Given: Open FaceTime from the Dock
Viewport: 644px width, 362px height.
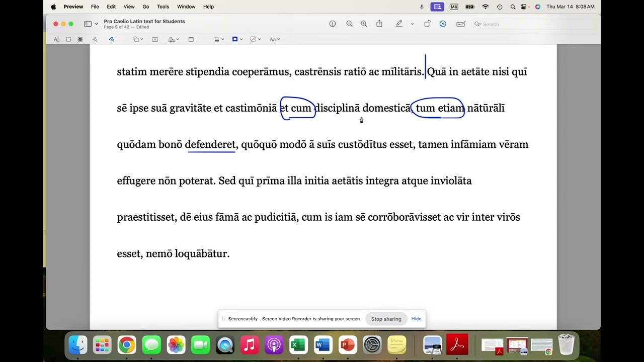Looking at the screenshot, I should (200, 345).
